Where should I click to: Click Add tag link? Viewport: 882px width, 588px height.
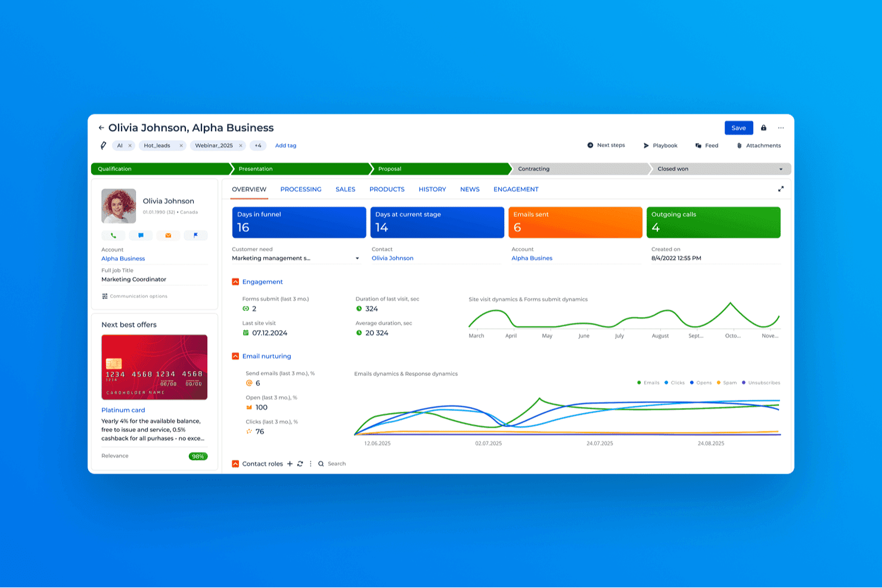point(285,145)
